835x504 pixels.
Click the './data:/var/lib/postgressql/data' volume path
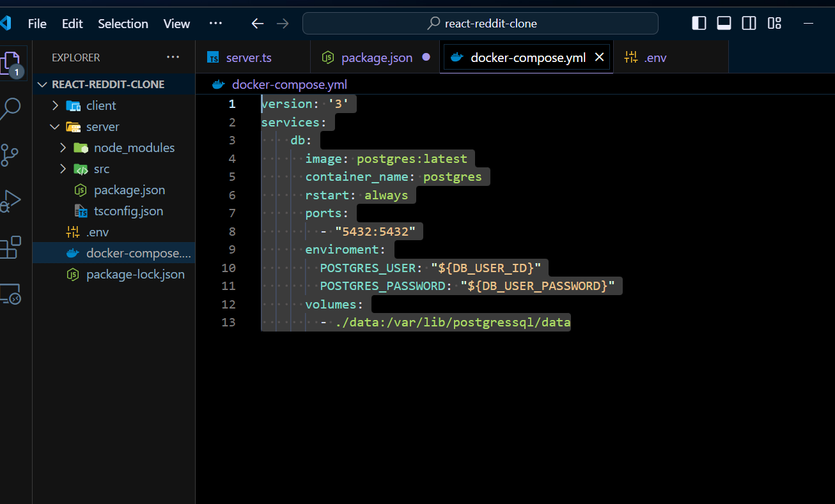(x=453, y=322)
